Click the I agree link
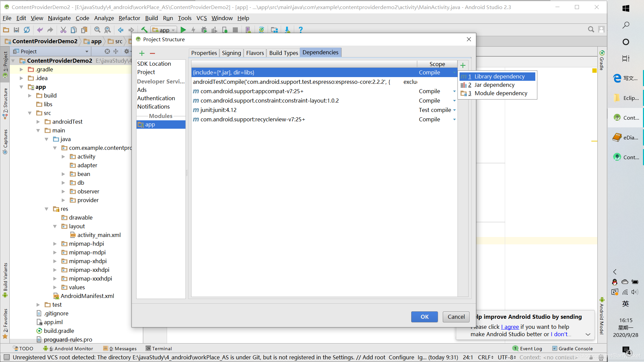The image size is (644, 362). click(510, 327)
